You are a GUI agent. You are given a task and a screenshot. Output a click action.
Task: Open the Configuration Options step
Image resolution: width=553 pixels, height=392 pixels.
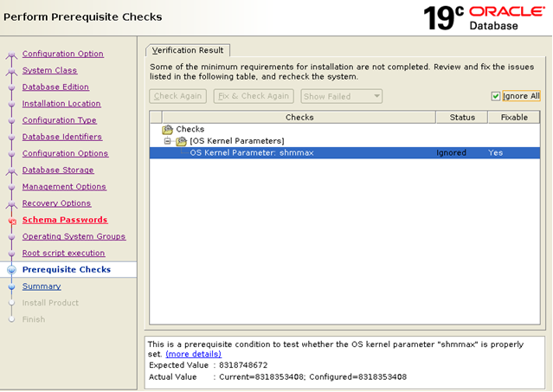(65, 153)
